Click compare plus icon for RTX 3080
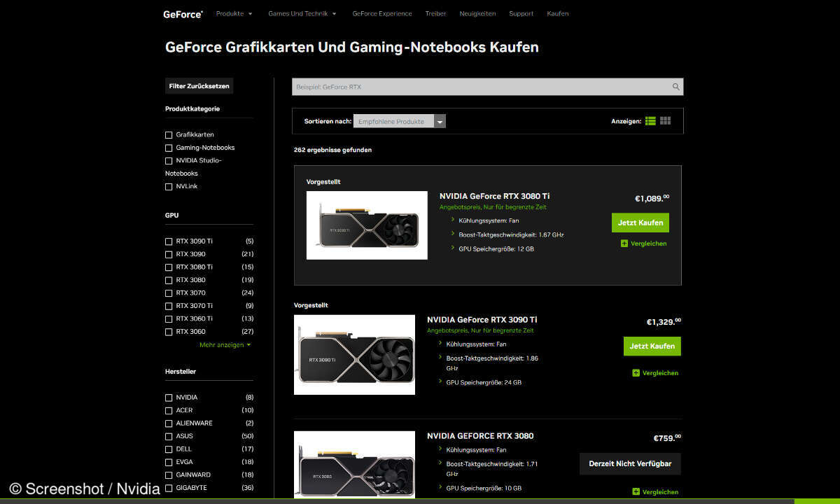Viewport: 840px width, 504px height. (x=636, y=492)
